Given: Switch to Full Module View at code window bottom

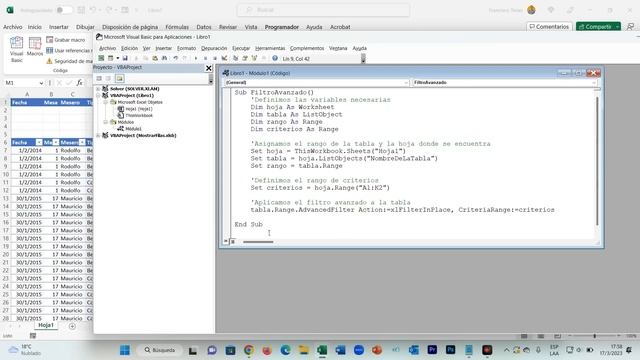Looking at the screenshot, I should (x=233, y=241).
